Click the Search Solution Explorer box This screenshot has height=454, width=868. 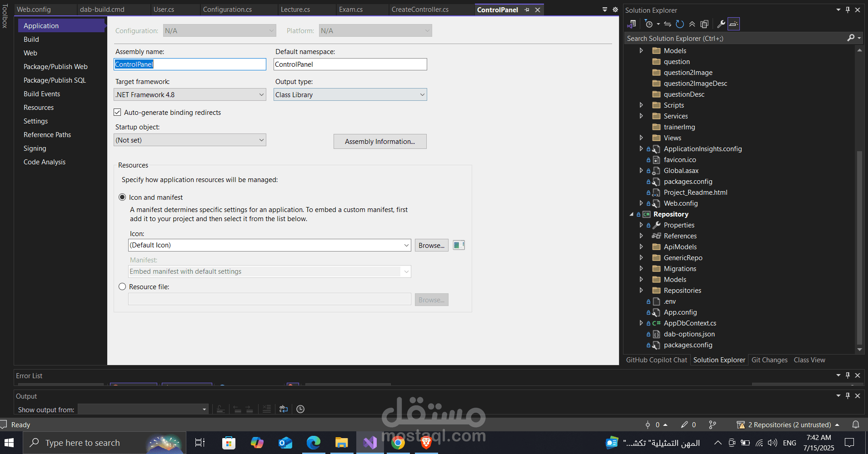pos(735,38)
